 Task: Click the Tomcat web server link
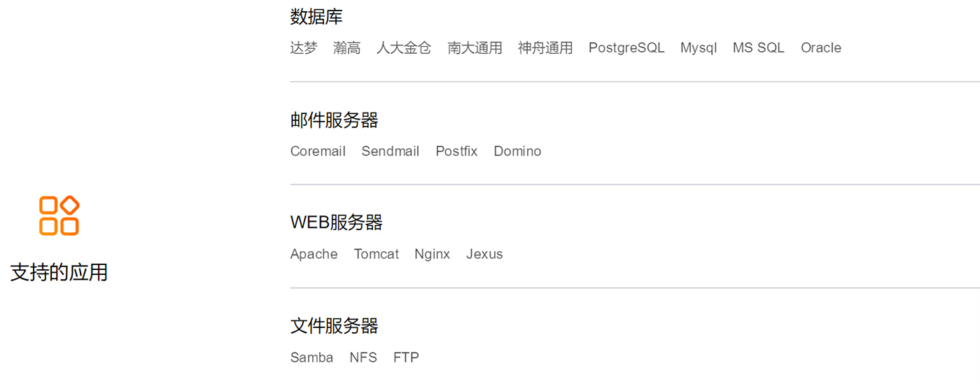377,254
